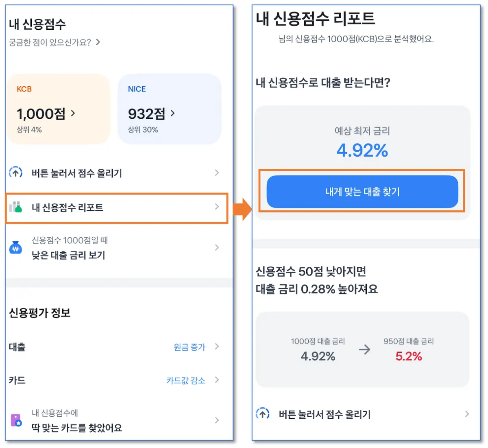
Task: Select the KCB score card
Action: pos(58,109)
